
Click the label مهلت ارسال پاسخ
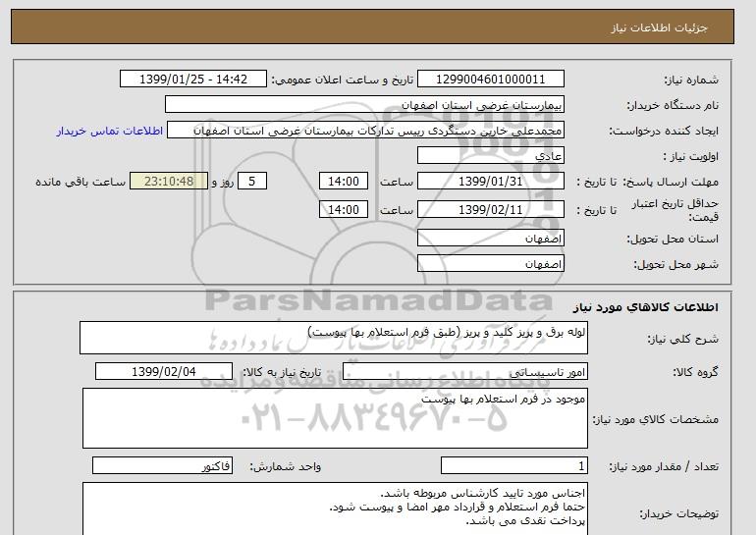click(x=672, y=182)
